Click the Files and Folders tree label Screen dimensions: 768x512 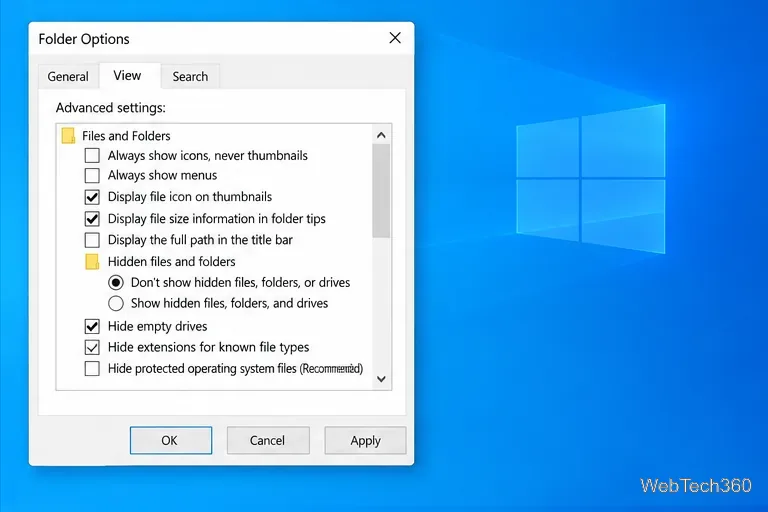coord(126,136)
